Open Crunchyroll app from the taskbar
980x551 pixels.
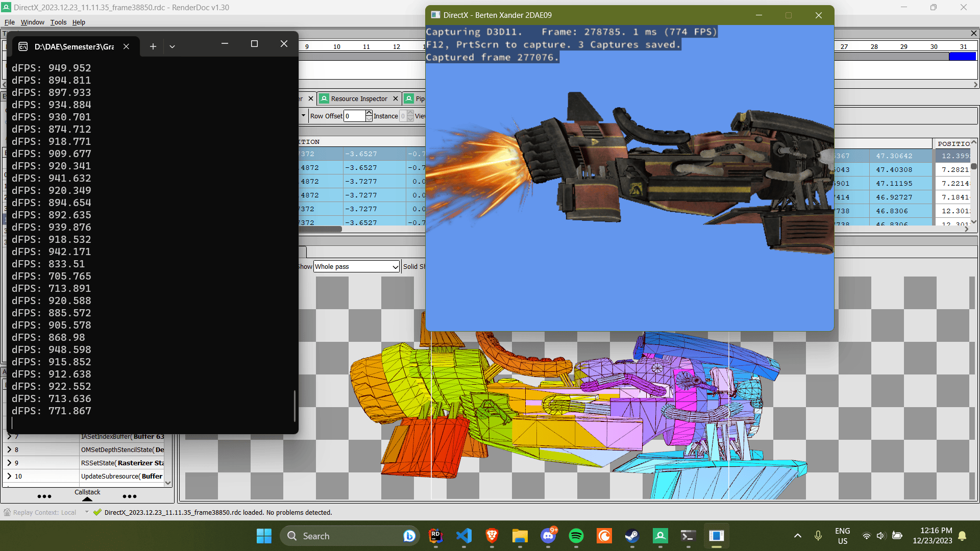[604, 536]
